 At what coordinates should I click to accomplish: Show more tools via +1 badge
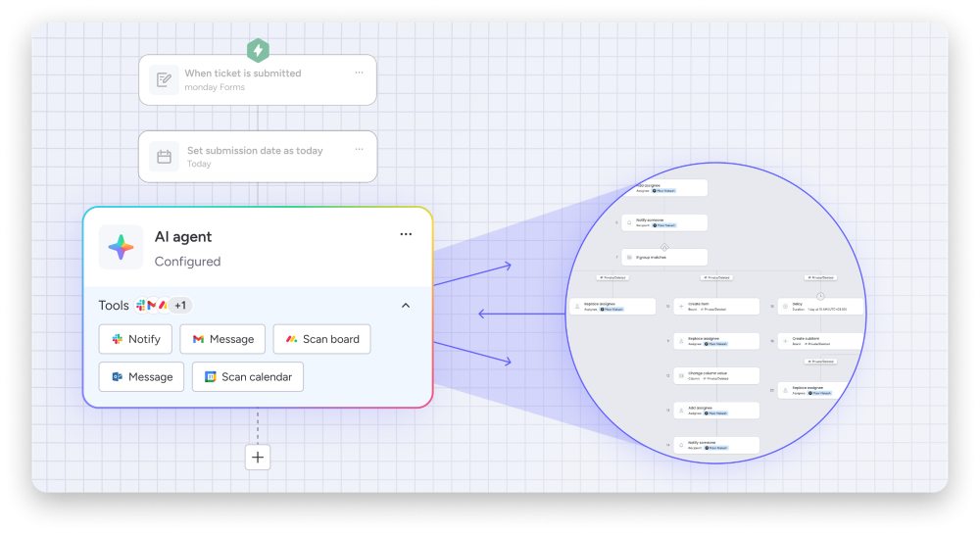[180, 306]
